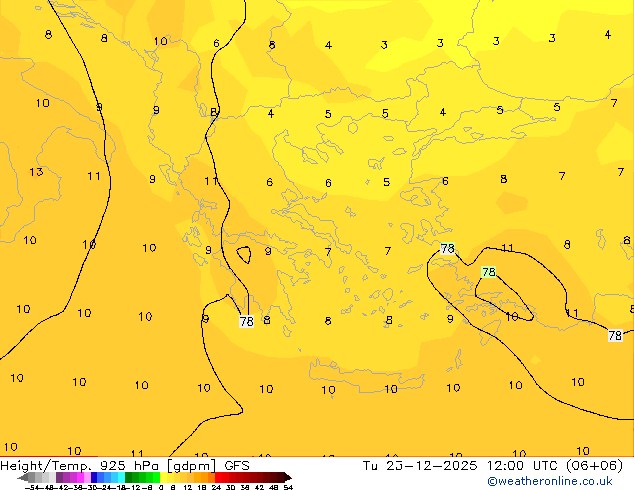Click the Height/Temp. 925 hPa title text
This screenshot has height=490, width=634.
(81, 466)
